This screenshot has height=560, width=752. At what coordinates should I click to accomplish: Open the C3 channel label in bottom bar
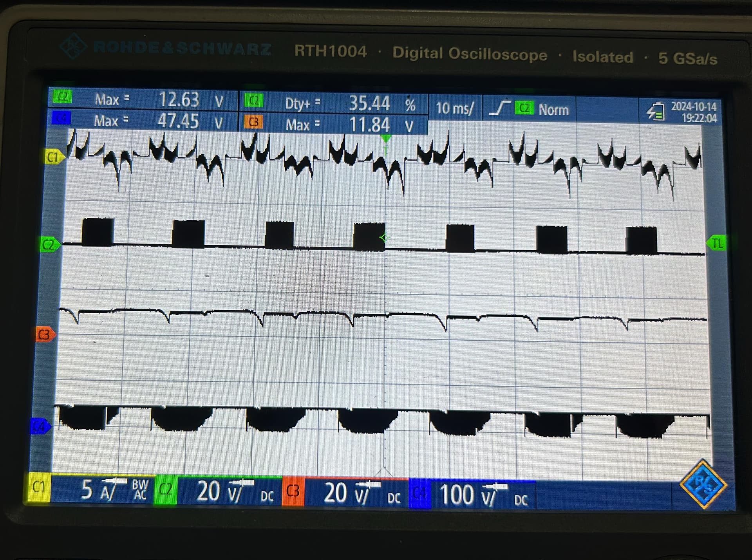pyautogui.click(x=293, y=491)
